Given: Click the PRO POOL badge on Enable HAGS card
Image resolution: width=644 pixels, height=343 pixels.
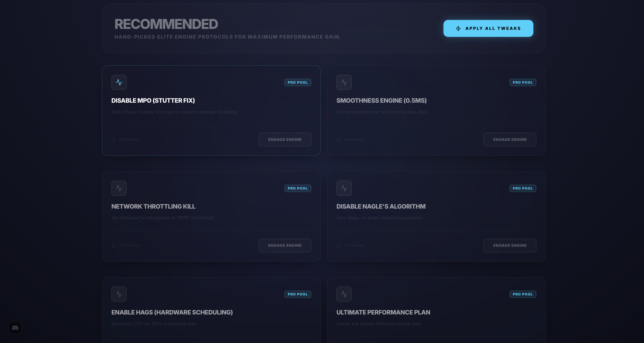Looking at the screenshot, I should pyautogui.click(x=297, y=294).
